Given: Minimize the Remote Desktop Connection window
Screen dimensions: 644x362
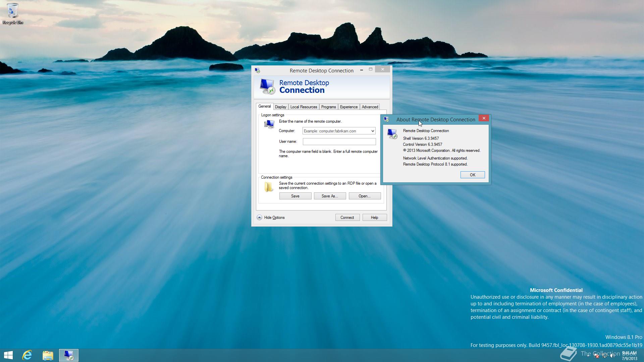Looking at the screenshot, I should click(x=361, y=70).
